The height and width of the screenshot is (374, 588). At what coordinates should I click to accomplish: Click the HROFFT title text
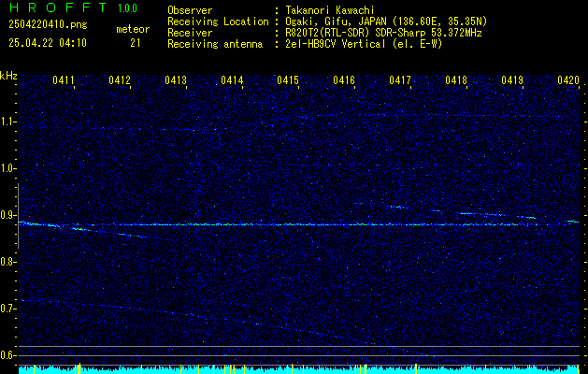click(58, 7)
